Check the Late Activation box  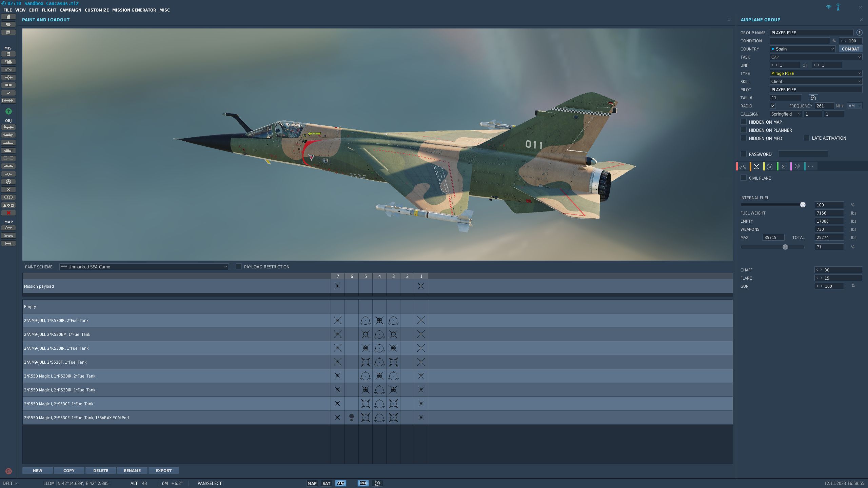coord(807,138)
